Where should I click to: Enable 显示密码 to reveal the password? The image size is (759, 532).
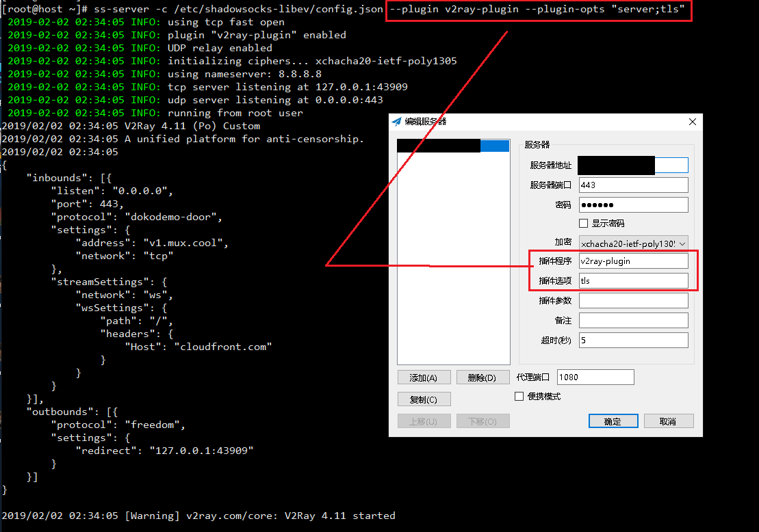pos(583,223)
